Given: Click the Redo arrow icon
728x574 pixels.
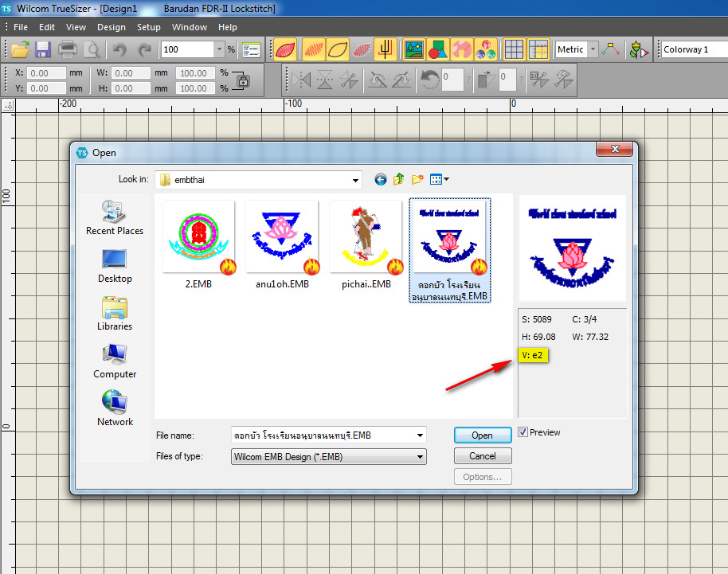Looking at the screenshot, I should pyautogui.click(x=144, y=49).
